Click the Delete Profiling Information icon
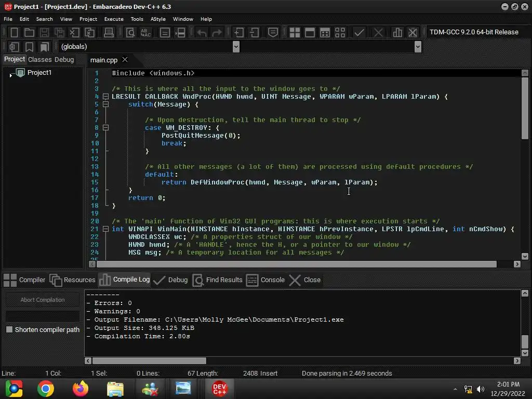The height and width of the screenshot is (399, 532). pyautogui.click(x=413, y=33)
